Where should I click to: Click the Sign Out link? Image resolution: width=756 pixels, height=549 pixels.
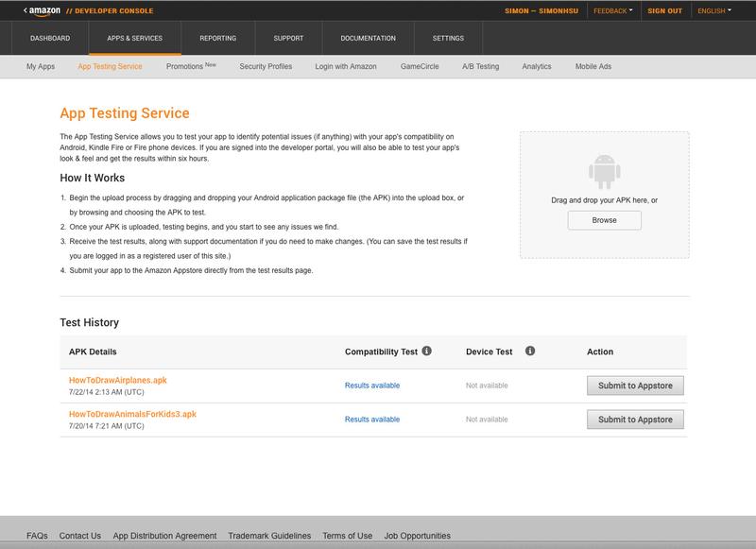pos(664,10)
